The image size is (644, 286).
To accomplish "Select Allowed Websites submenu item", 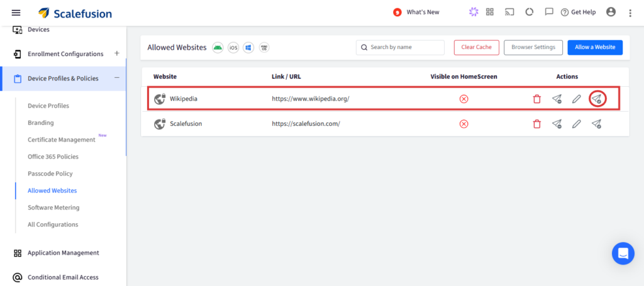I will click(52, 191).
